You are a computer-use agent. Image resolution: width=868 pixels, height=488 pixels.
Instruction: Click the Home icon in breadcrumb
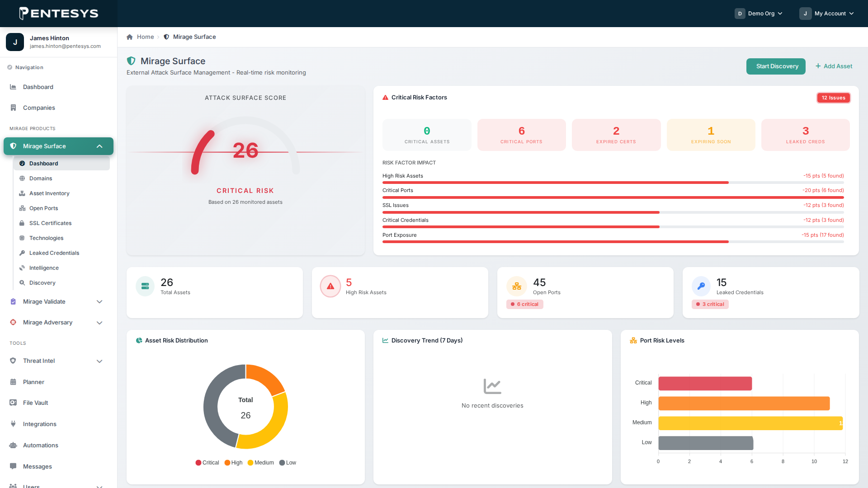[130, 37]
